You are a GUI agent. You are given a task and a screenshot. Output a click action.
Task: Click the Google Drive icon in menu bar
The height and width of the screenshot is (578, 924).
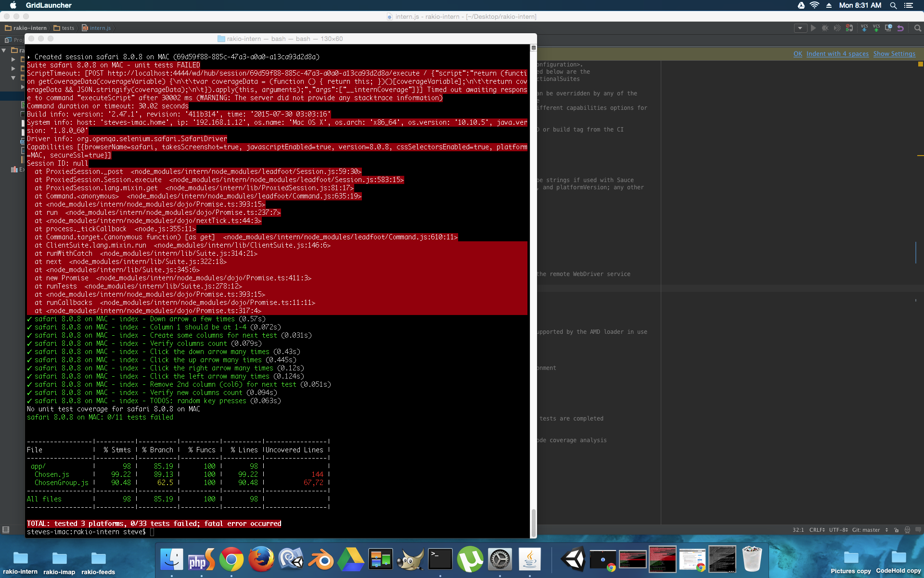[x=801, y=5]
